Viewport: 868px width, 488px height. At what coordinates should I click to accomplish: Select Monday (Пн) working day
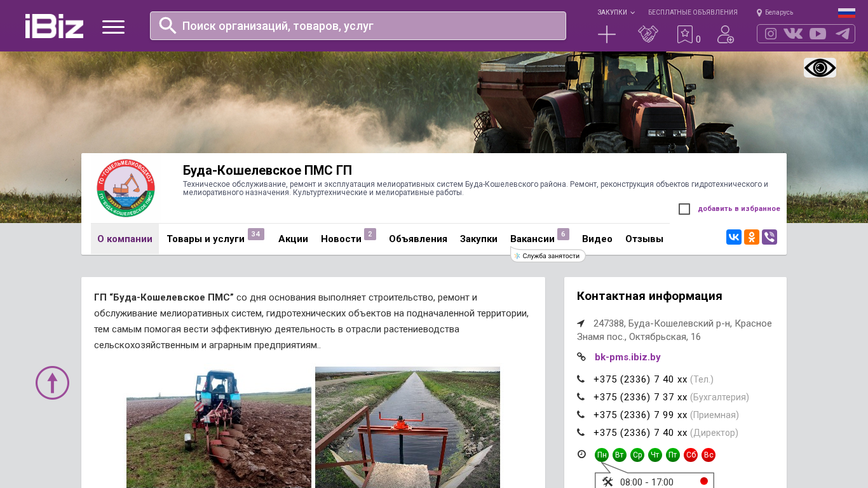tap(602, 455)
